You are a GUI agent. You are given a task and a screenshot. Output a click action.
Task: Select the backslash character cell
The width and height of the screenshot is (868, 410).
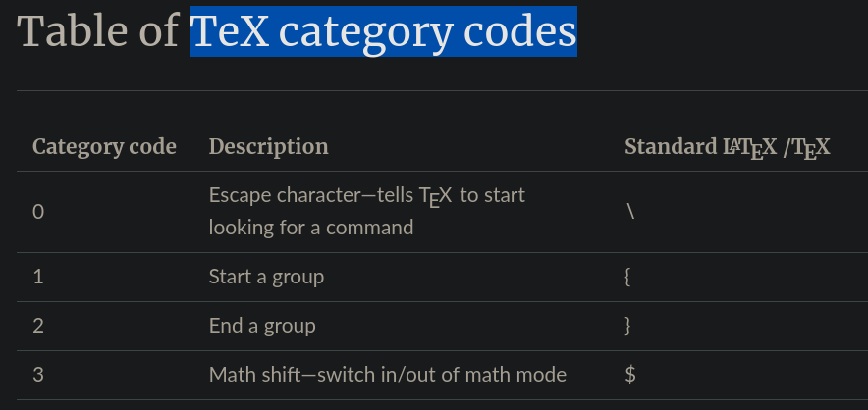(x=629, y=211)
